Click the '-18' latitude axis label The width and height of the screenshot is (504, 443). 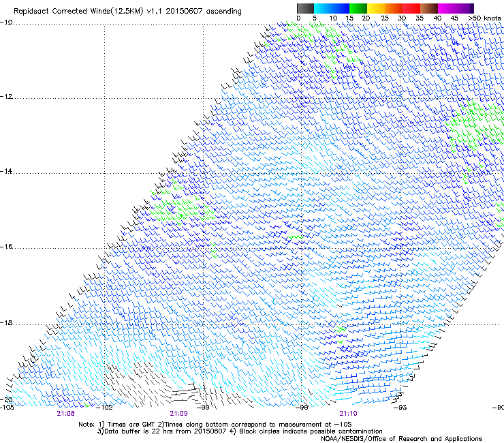tap(6, 322)
